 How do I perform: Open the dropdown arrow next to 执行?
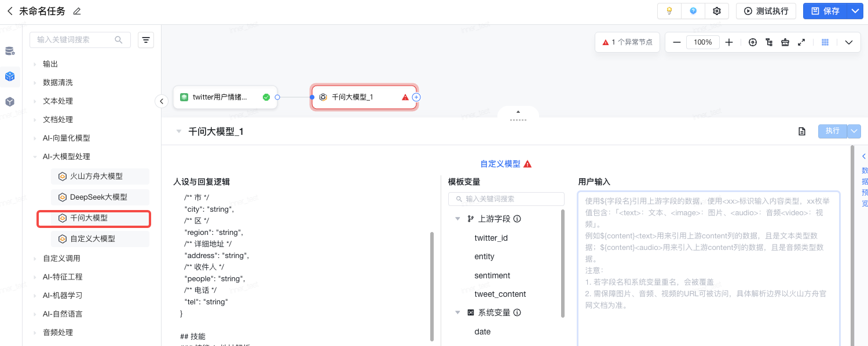(x=854, y=131)
